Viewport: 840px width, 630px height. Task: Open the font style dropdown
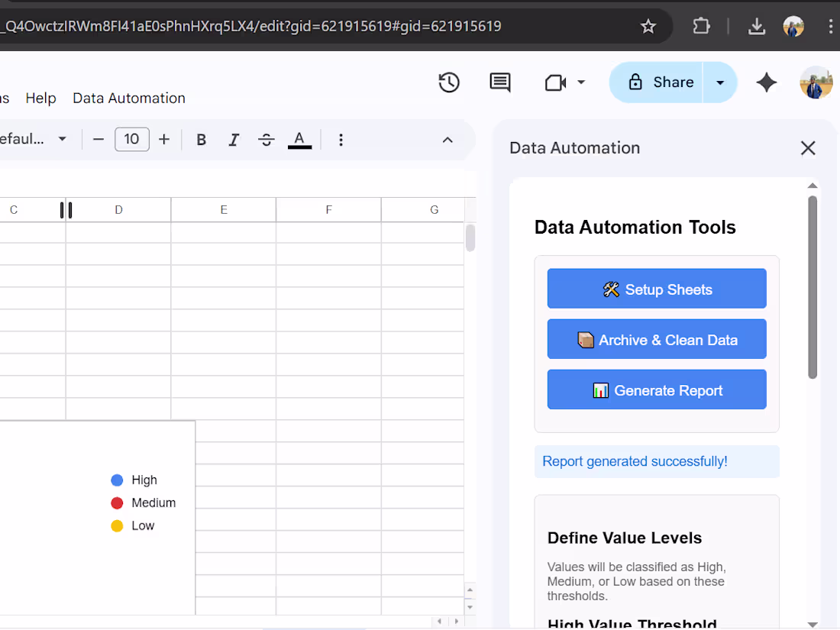pos(34,139)
